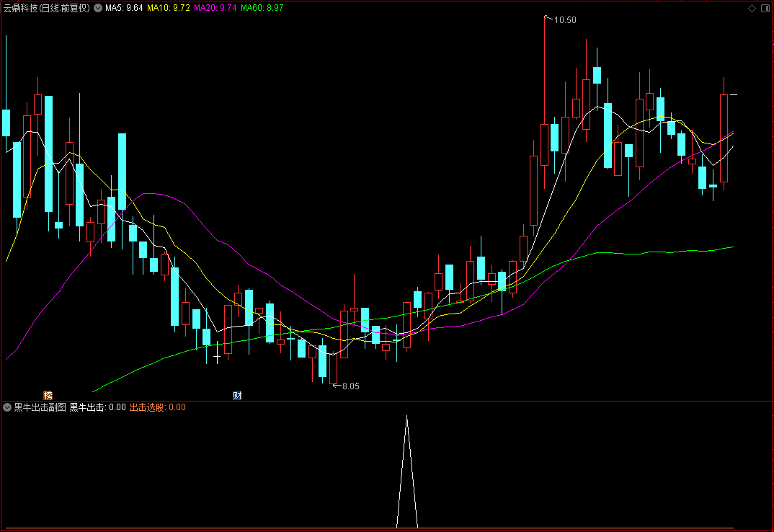Click the latest price tick mark beside last candle

734,94
